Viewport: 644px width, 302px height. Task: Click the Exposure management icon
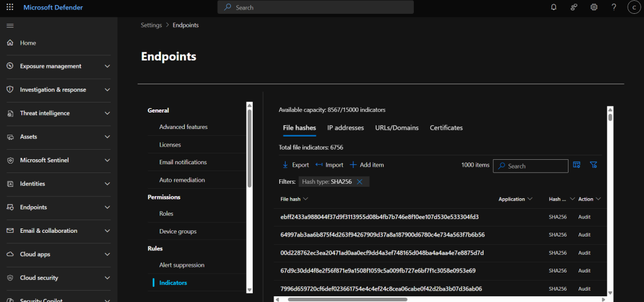pyautogui.click(x=10, y=66)
